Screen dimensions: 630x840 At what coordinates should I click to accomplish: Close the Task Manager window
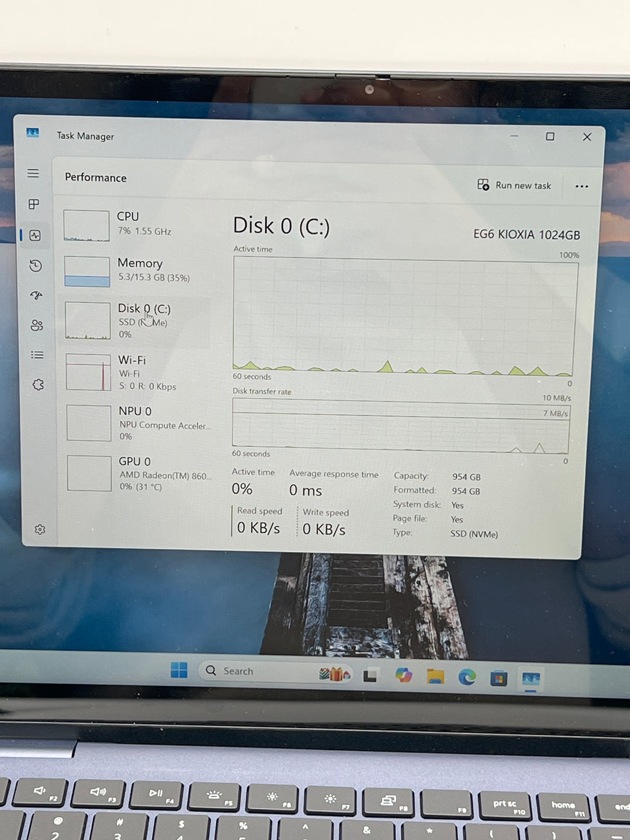(x=587, y=137)
